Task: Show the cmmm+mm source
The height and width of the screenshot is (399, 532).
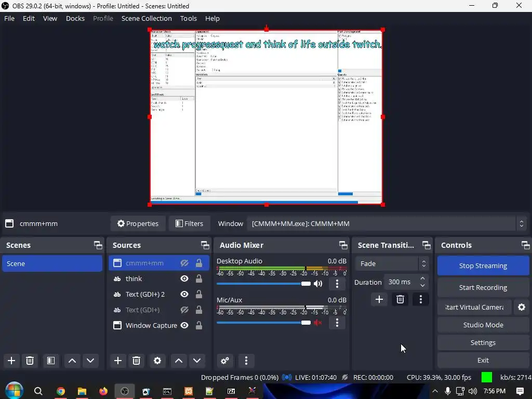Action: (x=184, y=263)
